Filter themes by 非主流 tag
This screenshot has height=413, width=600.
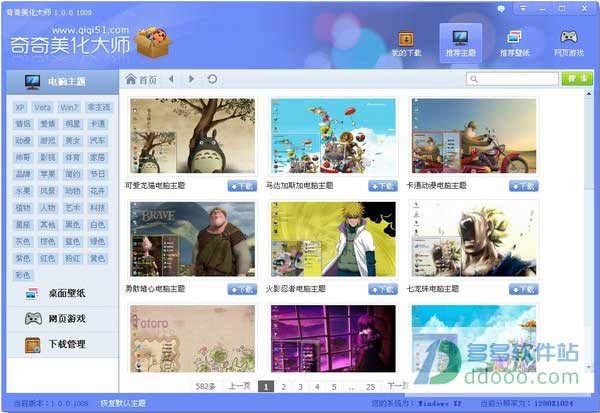(98, 108)
